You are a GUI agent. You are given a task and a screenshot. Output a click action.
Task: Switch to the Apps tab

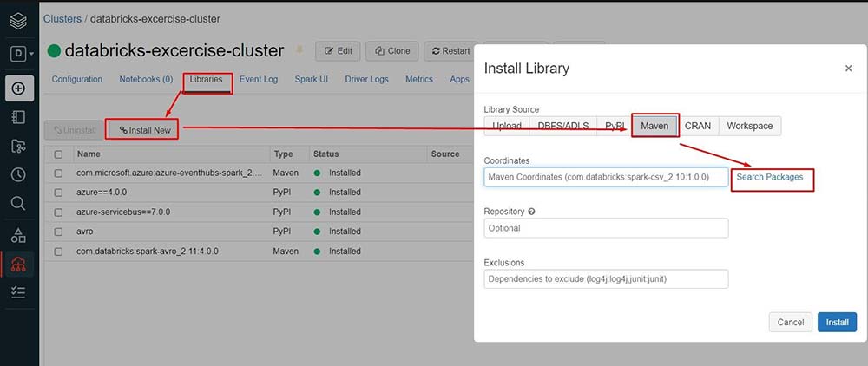pyautogui.click(x=459, y=79)
